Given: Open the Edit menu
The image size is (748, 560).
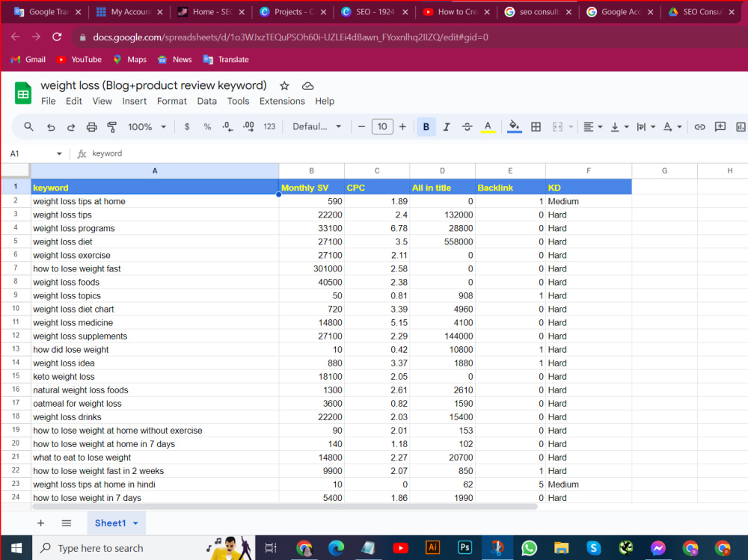Looking at the screenshot, I should 74,101.
